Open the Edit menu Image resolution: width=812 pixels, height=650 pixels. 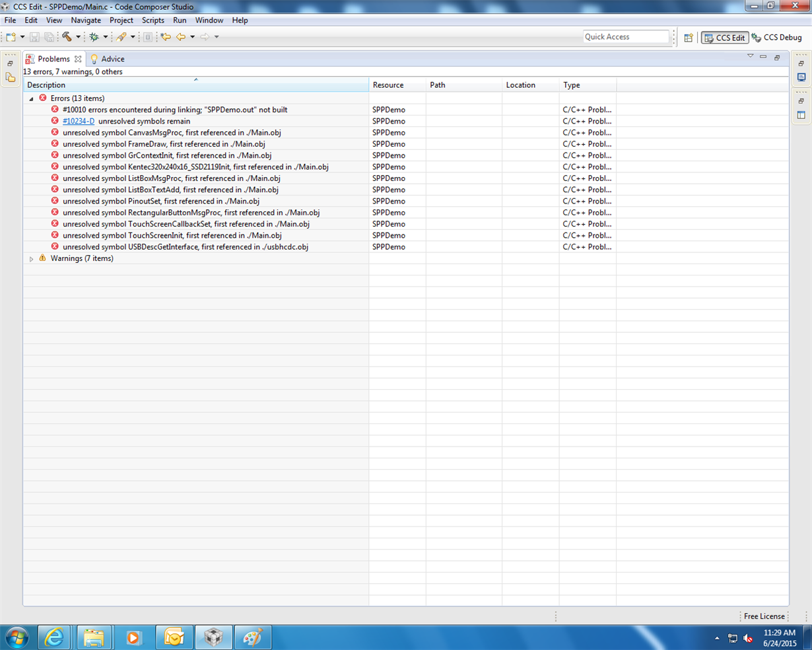tap(31, 20)
